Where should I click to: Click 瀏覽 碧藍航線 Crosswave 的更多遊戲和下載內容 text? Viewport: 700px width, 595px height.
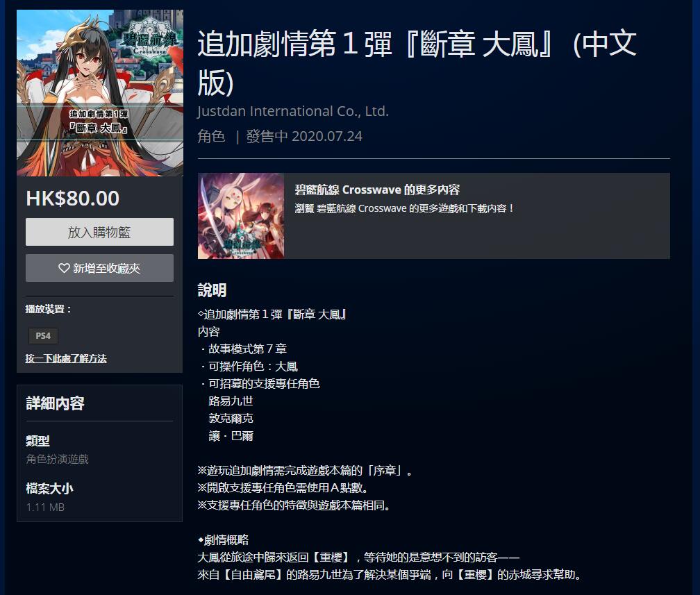tap(404, 208)
